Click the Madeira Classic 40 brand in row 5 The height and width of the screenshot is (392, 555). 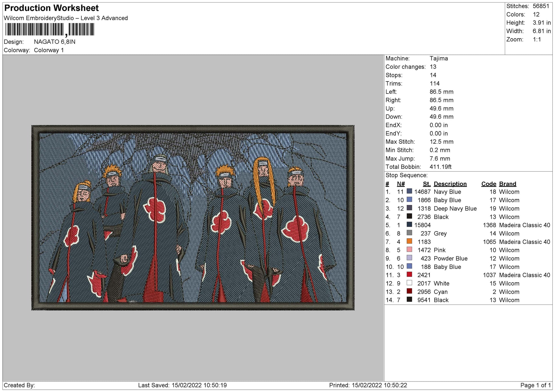(524, 225)
